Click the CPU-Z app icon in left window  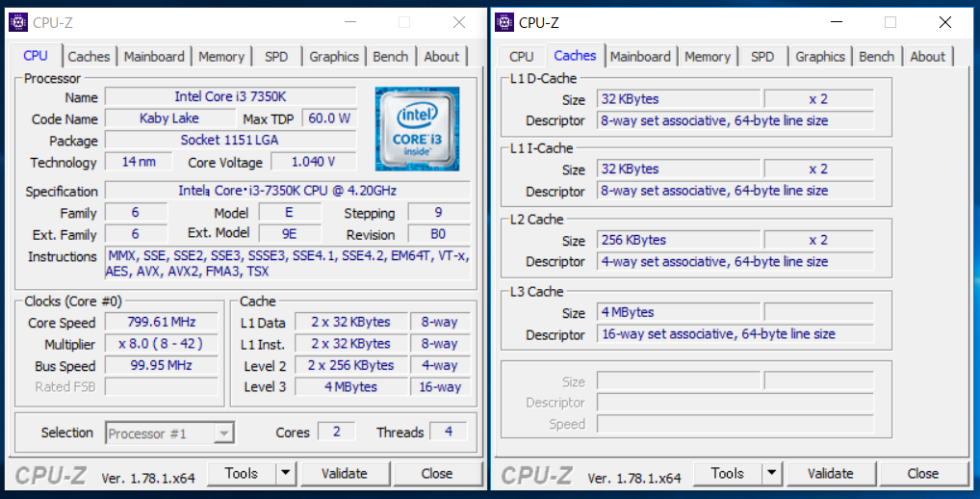pyautogui.click(x=18, y=22)
